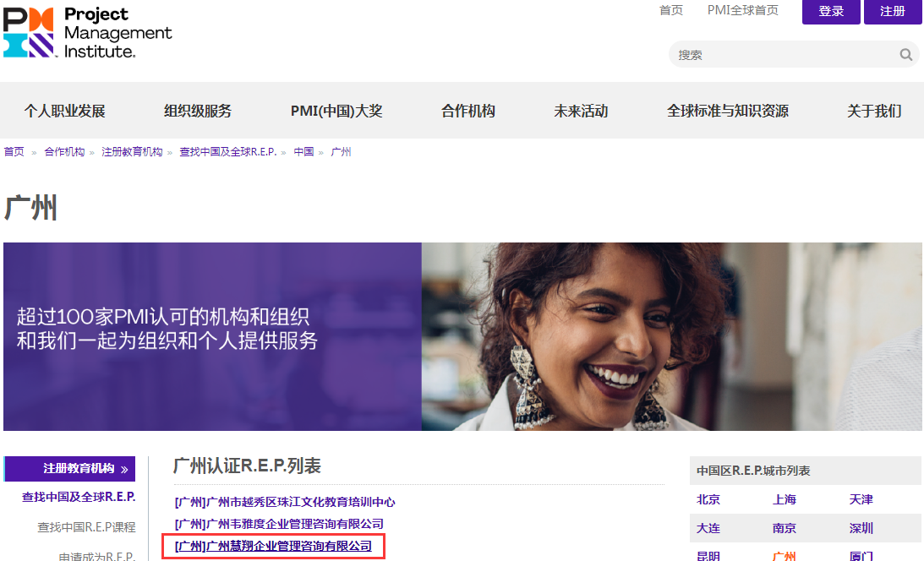Go to 首页 in the breadcrumb
Screen dimensions: 924x561
[x=14, y=152]
